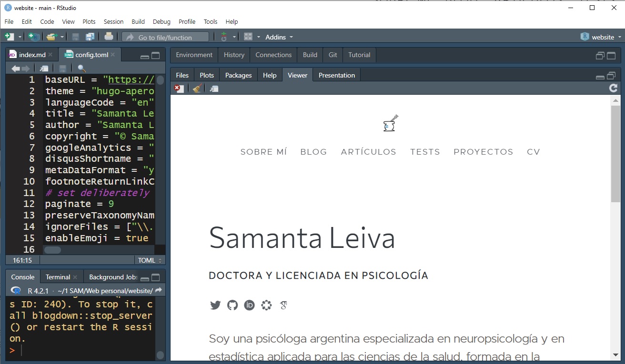The width and height of the screenshot is (625, 364).
Task: Show viewer in new window icon
Action: [214, 89]
